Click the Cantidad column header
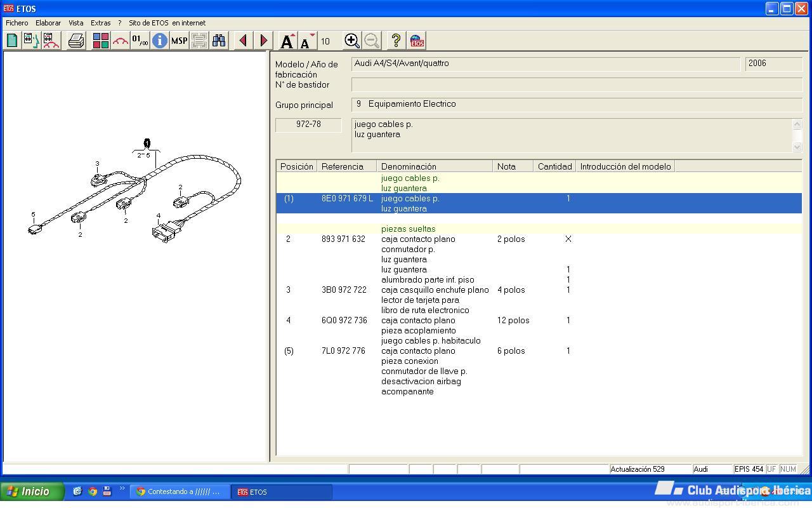812x508 pixels. 554,166
